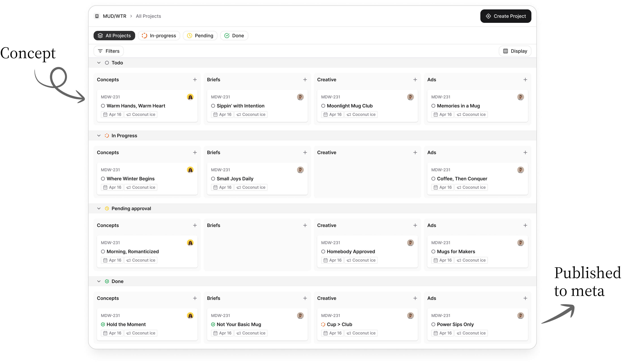Collapse the Todo section
625x364 pixels.
(99, 62)
